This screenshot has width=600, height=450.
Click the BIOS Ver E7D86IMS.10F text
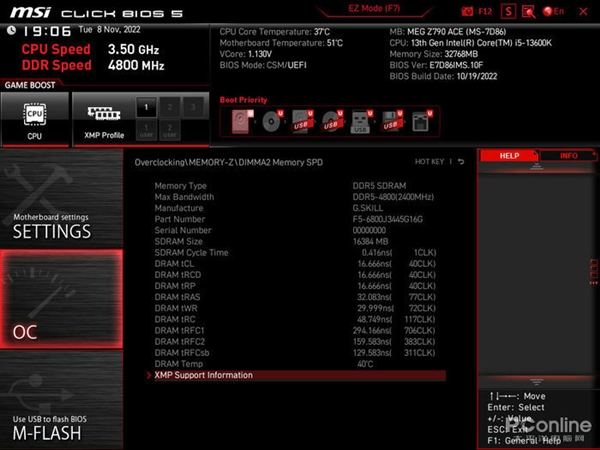point(436,65)
